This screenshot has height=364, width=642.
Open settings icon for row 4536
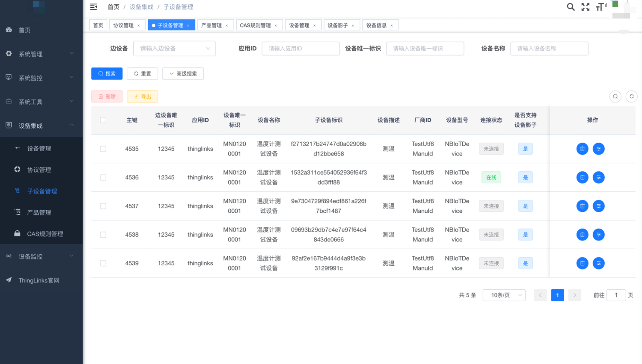coord(598,177)
